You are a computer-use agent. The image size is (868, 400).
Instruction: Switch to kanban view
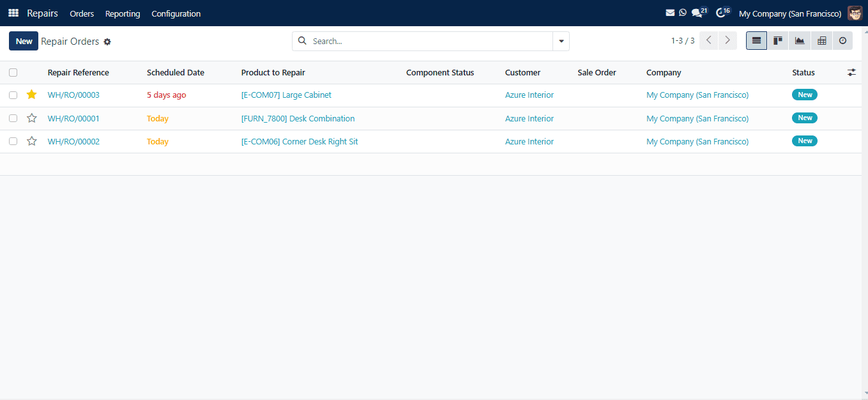[778, 41]
